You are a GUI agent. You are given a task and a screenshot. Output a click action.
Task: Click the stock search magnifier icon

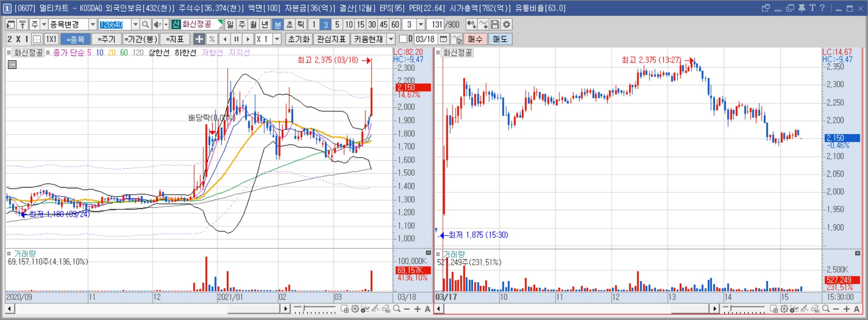coord(145,24)
